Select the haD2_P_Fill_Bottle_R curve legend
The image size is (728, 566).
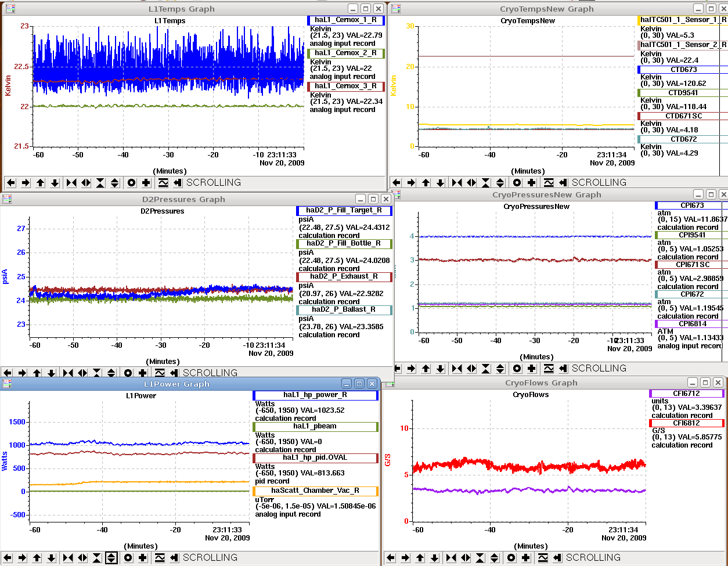pos(344,243)
